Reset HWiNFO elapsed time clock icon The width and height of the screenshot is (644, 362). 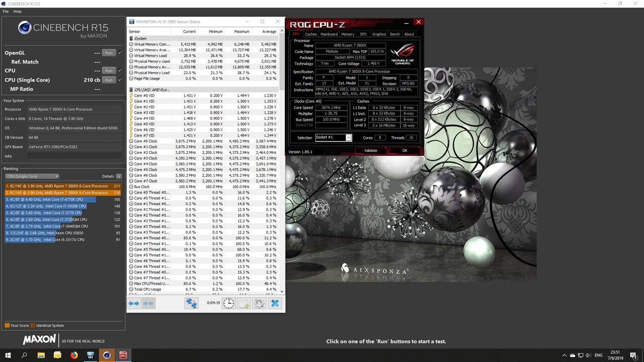[x=228, y=303]
